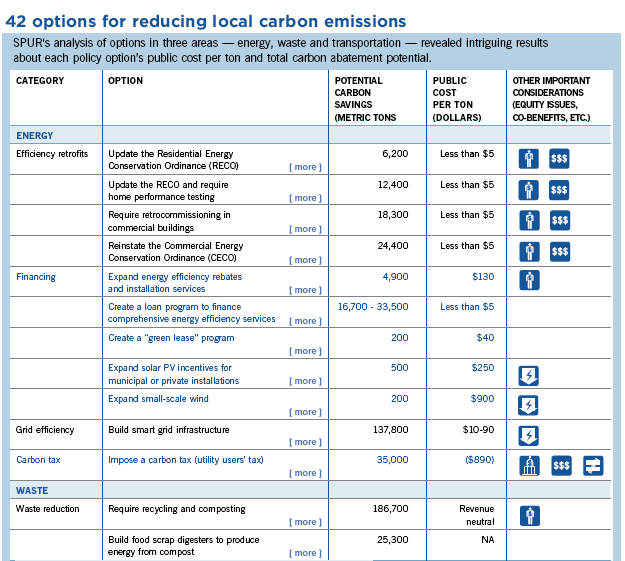
Task: Click the CATEGORY column header
Action: (40, 81)
